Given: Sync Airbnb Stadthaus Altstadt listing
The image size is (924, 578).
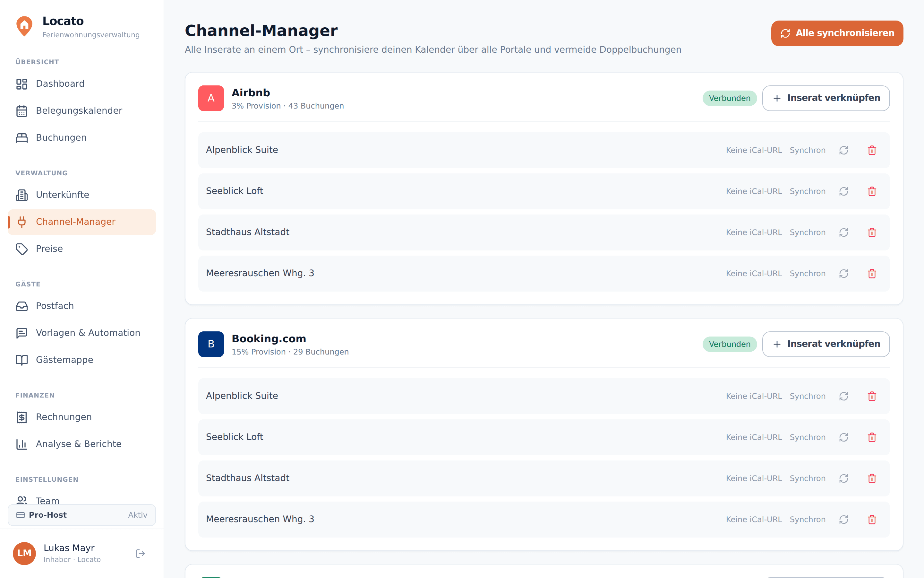Looking at the screenshot, I should [x=843, y=232].
